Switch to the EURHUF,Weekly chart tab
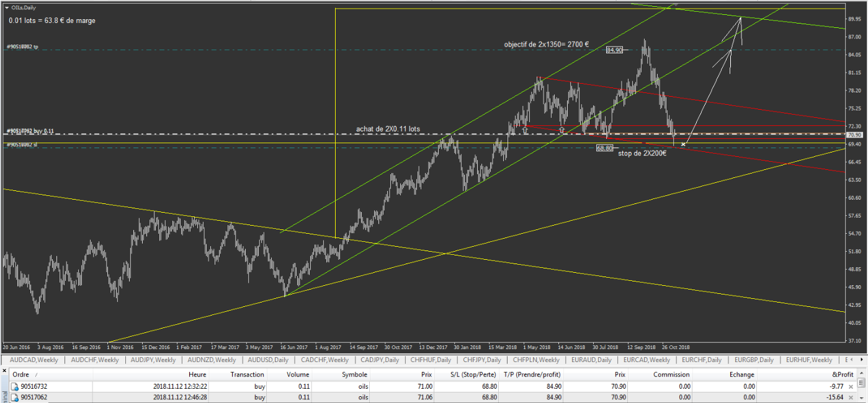 pos(809,360)
